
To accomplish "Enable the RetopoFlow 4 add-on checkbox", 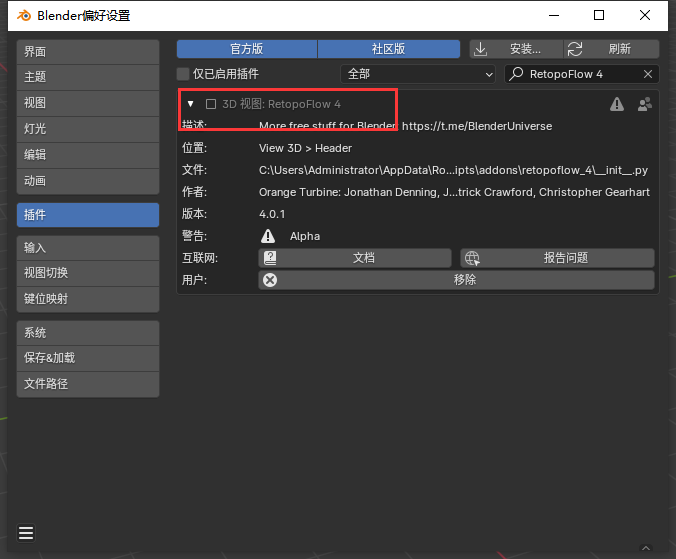I will [211, 104].
